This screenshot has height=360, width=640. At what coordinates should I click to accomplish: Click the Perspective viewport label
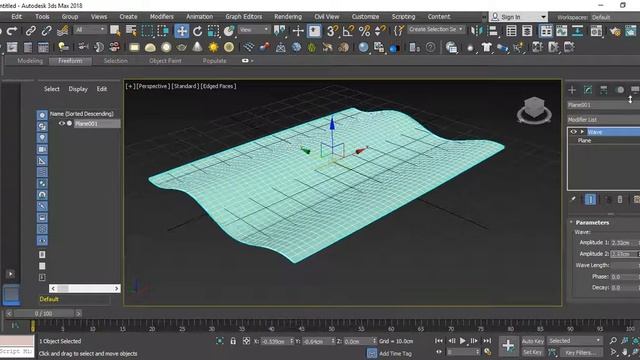coord(153,86)
